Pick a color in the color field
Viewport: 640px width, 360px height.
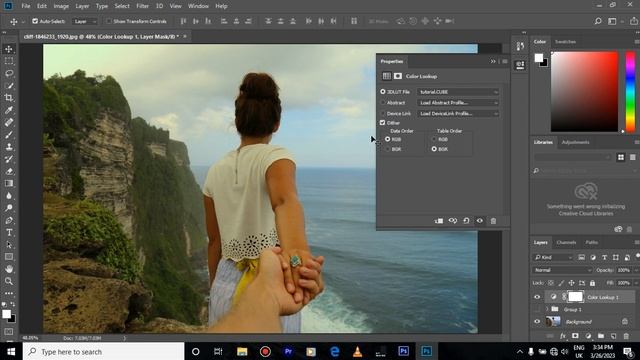click(584, 91)
